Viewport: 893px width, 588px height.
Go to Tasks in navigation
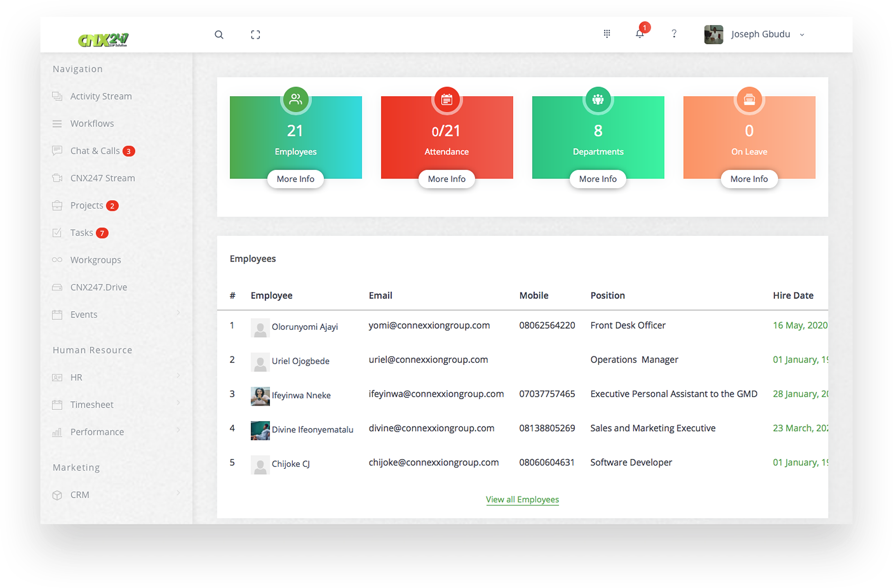[81, 233]
